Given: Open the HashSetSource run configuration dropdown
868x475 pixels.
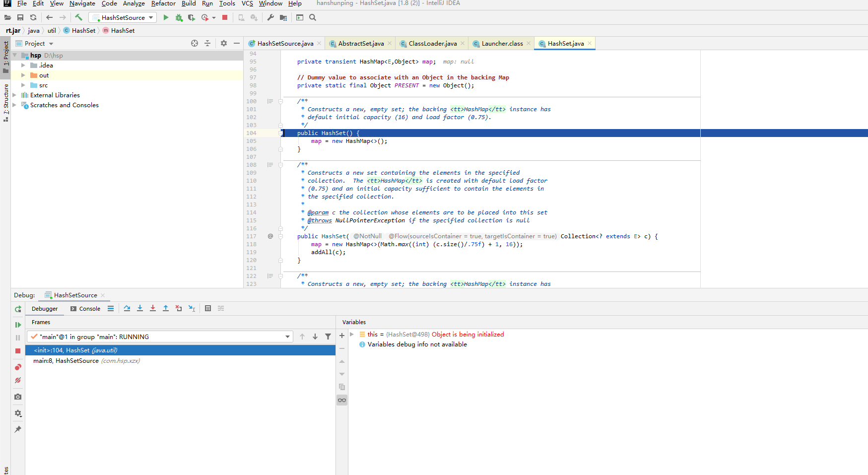Looking at the screenshot, I should [x=151, y=17].
